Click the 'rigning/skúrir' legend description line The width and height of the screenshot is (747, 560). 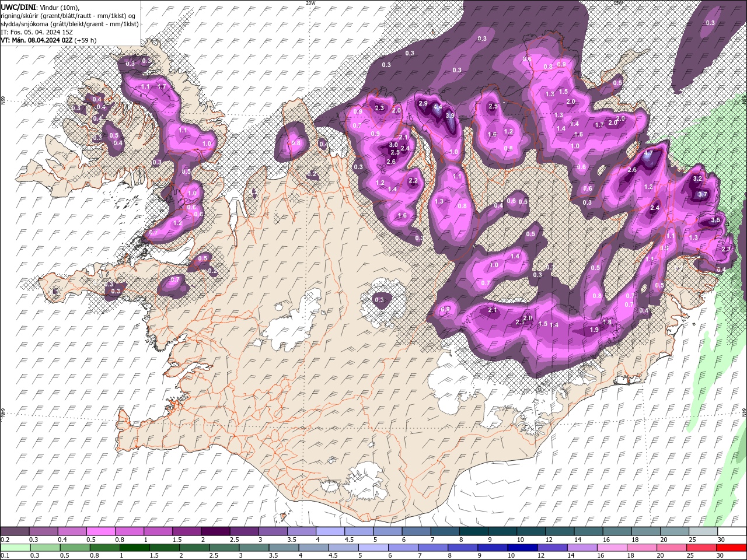[68, 16]
